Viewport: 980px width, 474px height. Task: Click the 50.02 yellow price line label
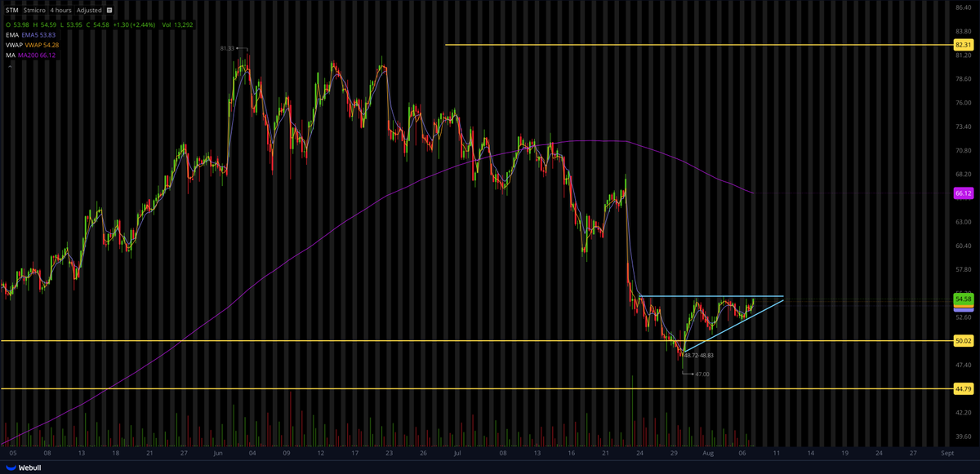(963, 341)
